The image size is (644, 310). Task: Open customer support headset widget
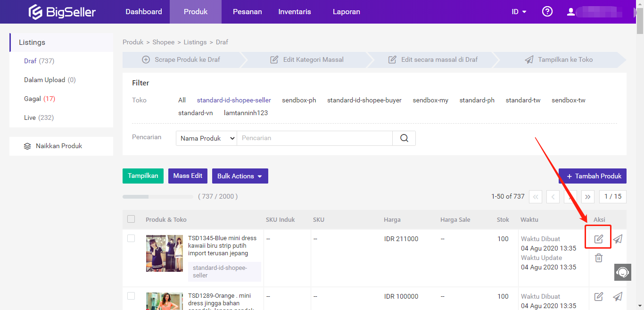pyautogui.click(x=622, y=272)
